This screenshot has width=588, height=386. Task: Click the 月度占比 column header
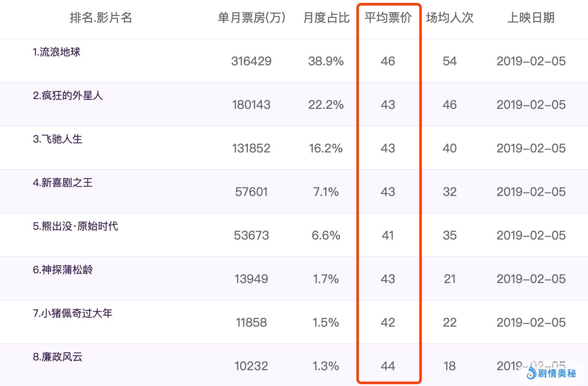click(326, 18)
